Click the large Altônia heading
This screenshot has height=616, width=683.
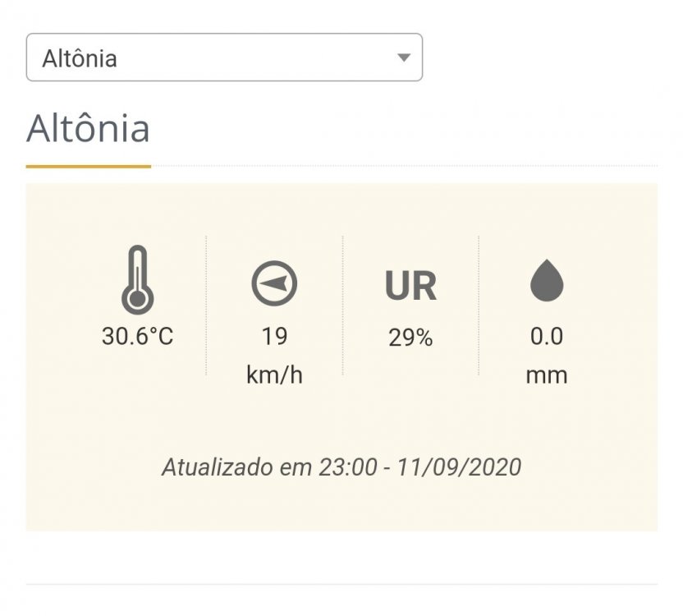(88, 129)
